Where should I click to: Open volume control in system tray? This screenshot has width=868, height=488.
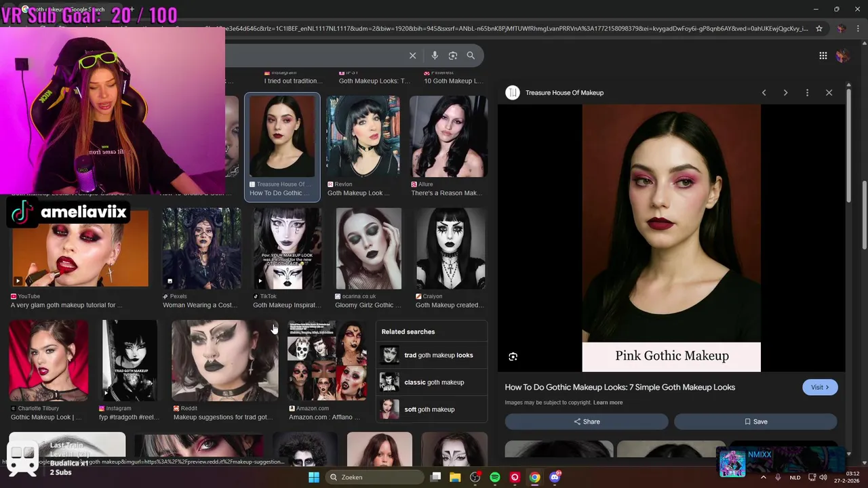[x=823, y=477]
